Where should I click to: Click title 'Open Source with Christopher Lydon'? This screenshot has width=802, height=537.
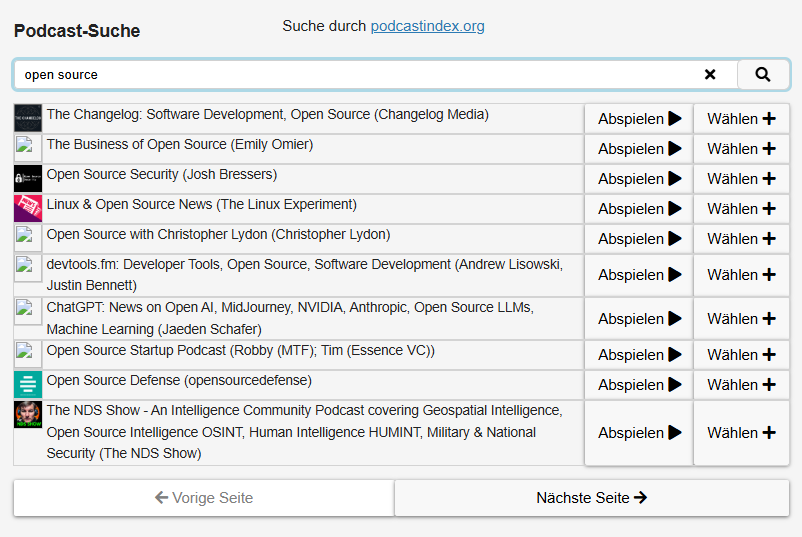click(157, 234)
